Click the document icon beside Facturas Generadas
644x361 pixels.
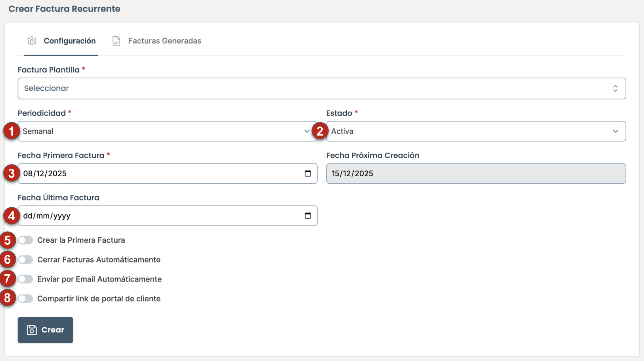click(x=116, y=41)
